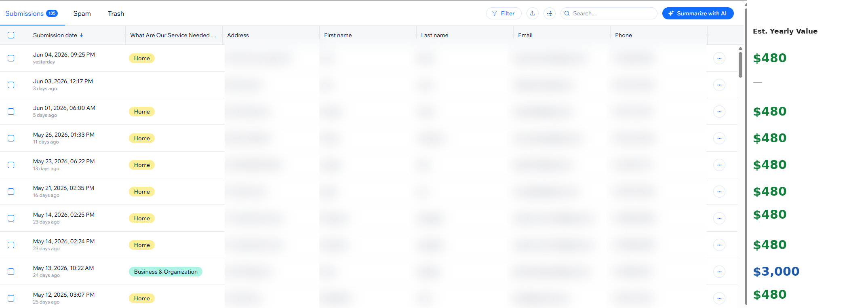Open the Filter options
This screenshot has height=308, width=868.
click(x=504, y=13)
